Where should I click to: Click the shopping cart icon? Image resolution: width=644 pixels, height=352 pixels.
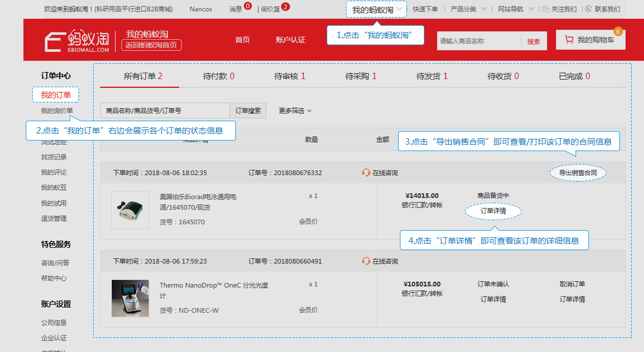click(x=569, y=39)
